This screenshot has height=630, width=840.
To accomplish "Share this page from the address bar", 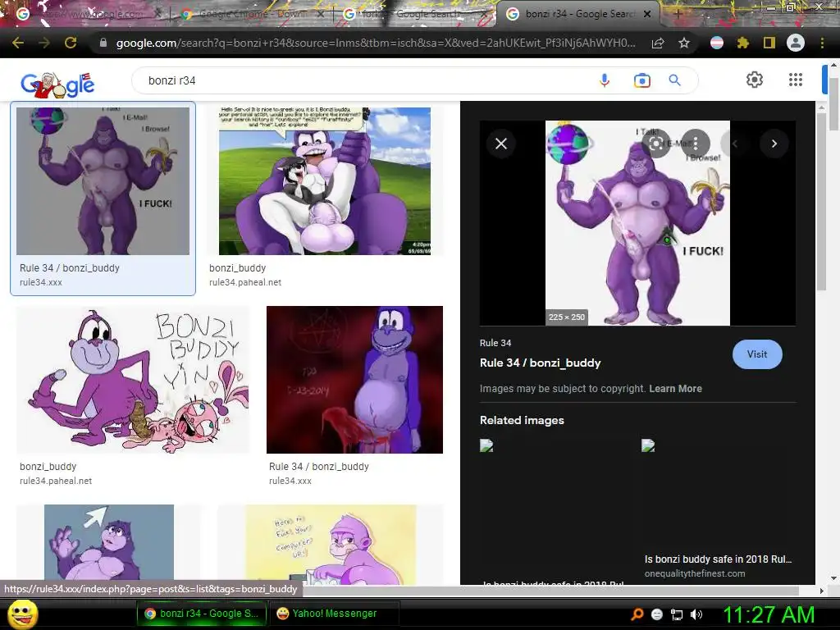I will (658, 43).
